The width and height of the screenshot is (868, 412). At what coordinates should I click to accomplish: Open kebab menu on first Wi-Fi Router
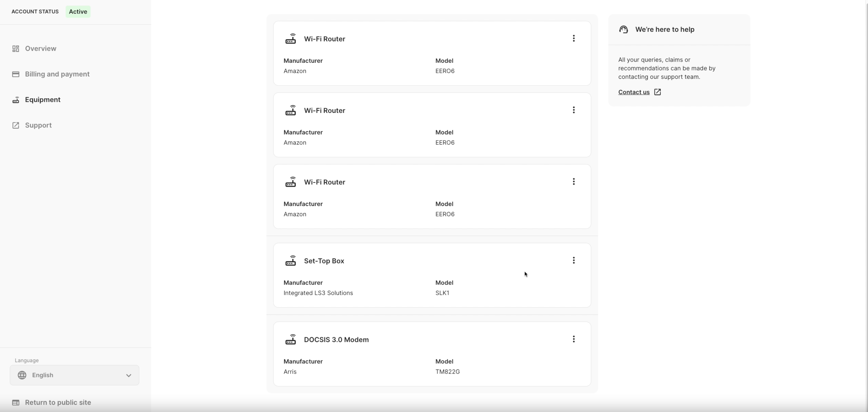[574, 38]
